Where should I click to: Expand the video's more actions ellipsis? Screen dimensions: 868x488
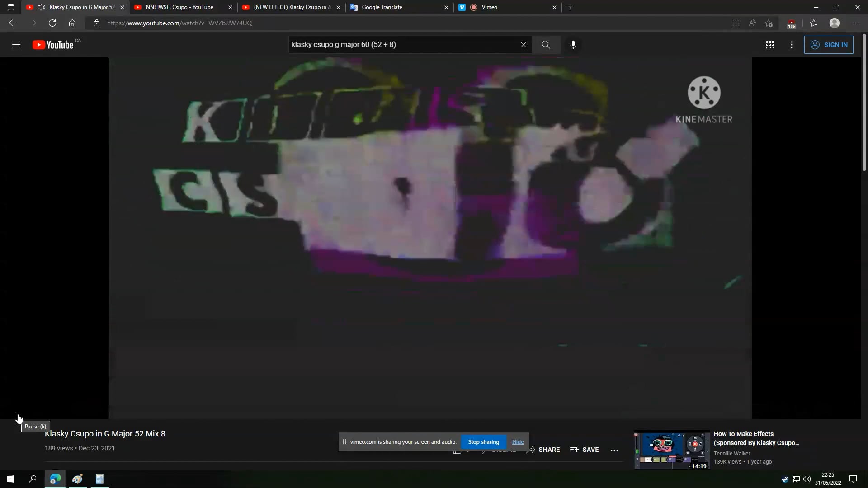coord(614,450)
